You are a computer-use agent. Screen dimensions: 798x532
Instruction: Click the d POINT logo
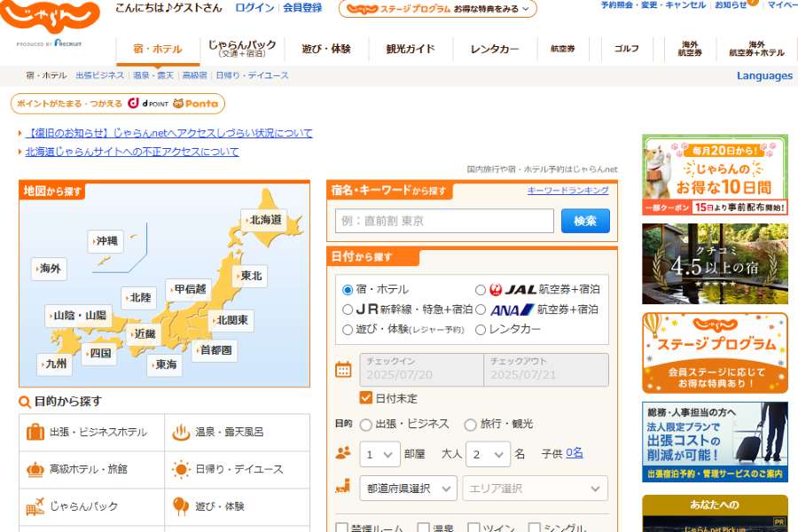coord(148,104)
